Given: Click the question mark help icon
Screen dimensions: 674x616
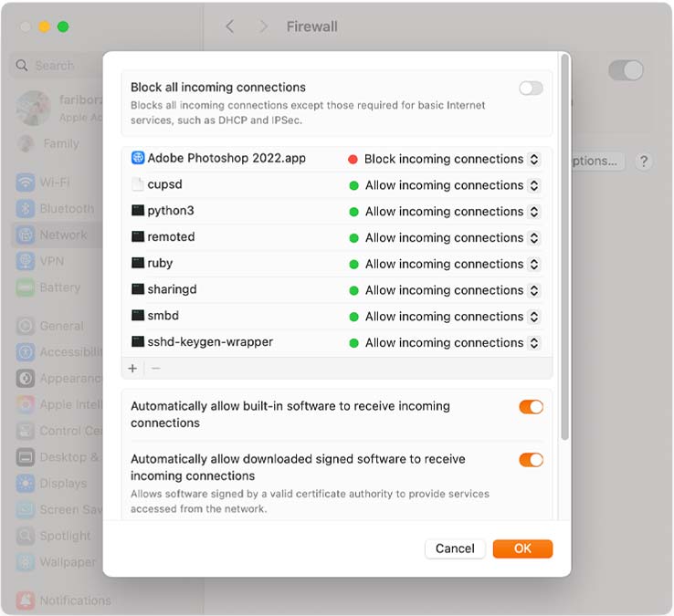Looking at the screenshot, I should tap(644, 161).
